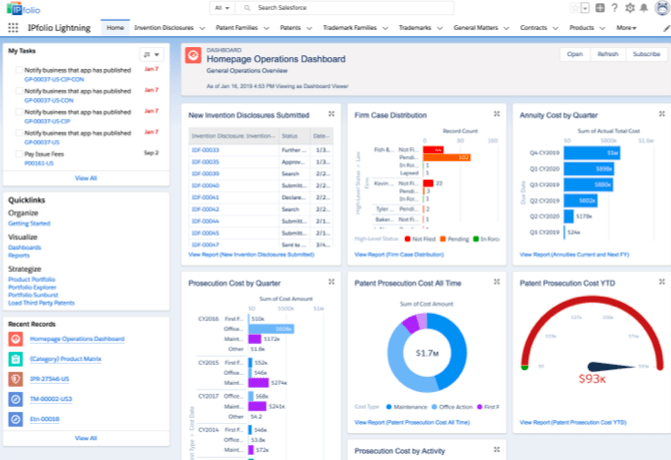Expand the Firm Case Distribution widget
Screen dimensions: 671x460
click(x=497, y=114)
